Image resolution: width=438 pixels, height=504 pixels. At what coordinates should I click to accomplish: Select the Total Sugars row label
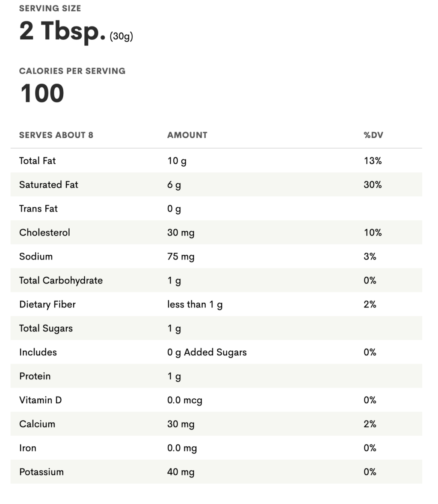[x=46, y=329]
